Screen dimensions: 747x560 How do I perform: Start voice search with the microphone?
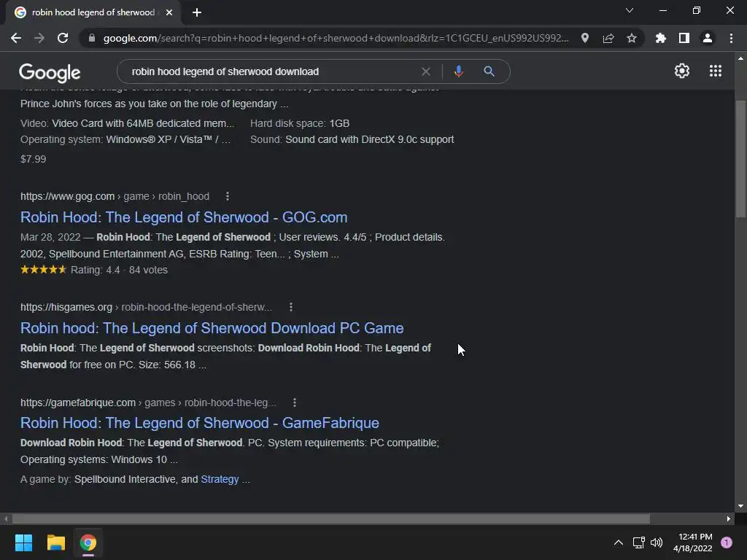[x=458, y=71]
